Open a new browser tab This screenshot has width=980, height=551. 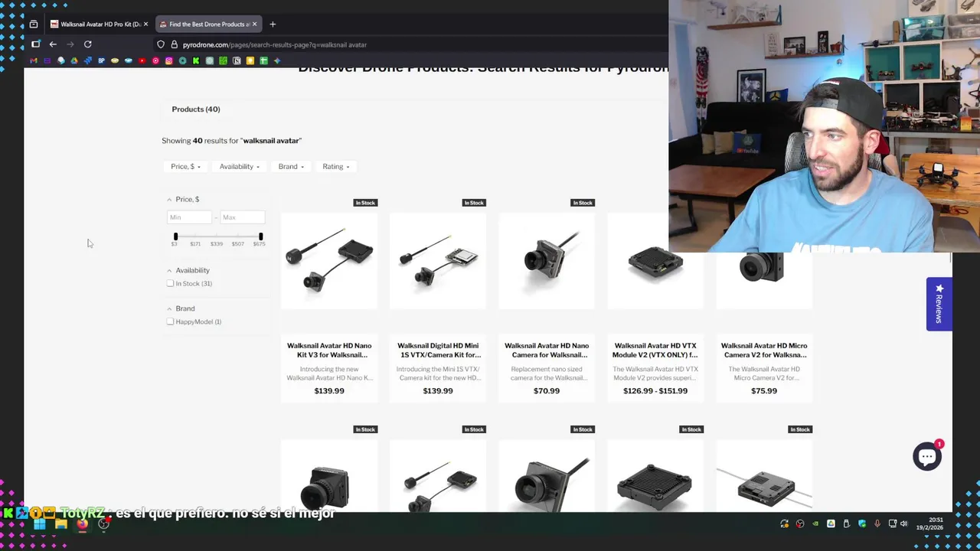pyautogui.click(x=273, y=24)
